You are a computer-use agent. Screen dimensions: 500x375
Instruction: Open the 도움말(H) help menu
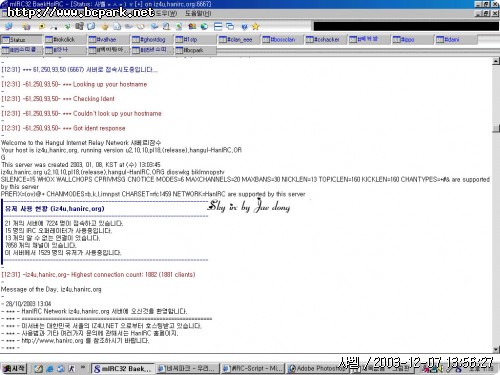tap(198, 13)
